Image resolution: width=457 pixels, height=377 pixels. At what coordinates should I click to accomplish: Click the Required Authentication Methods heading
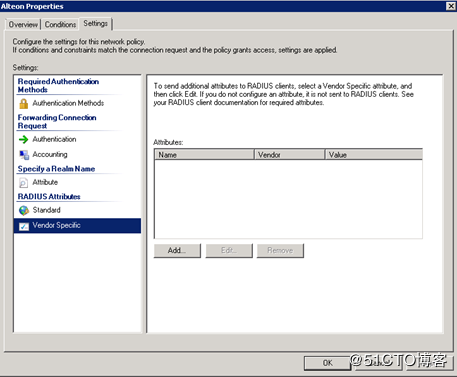click(58, 86)
